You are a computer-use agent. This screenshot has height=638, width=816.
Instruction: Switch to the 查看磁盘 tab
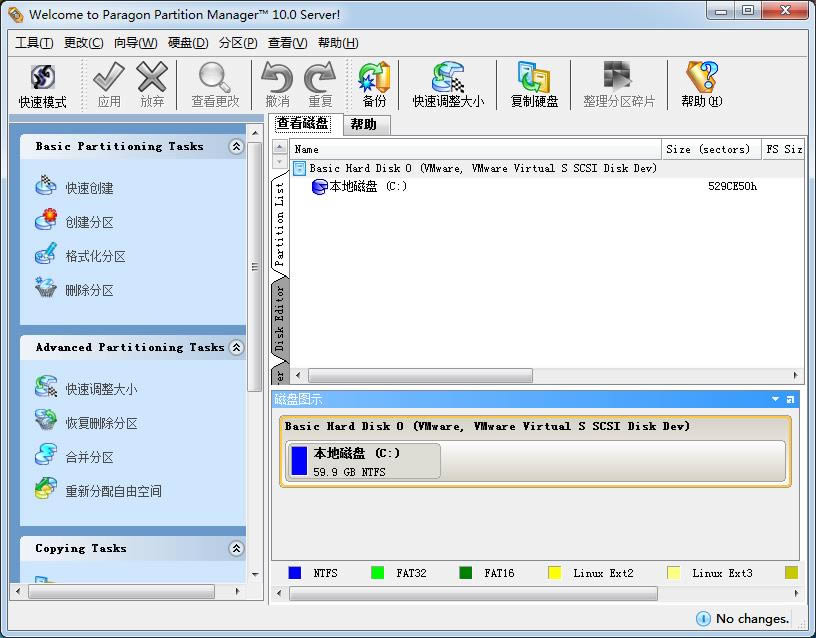pyautogui.click(x=305, y=123)
